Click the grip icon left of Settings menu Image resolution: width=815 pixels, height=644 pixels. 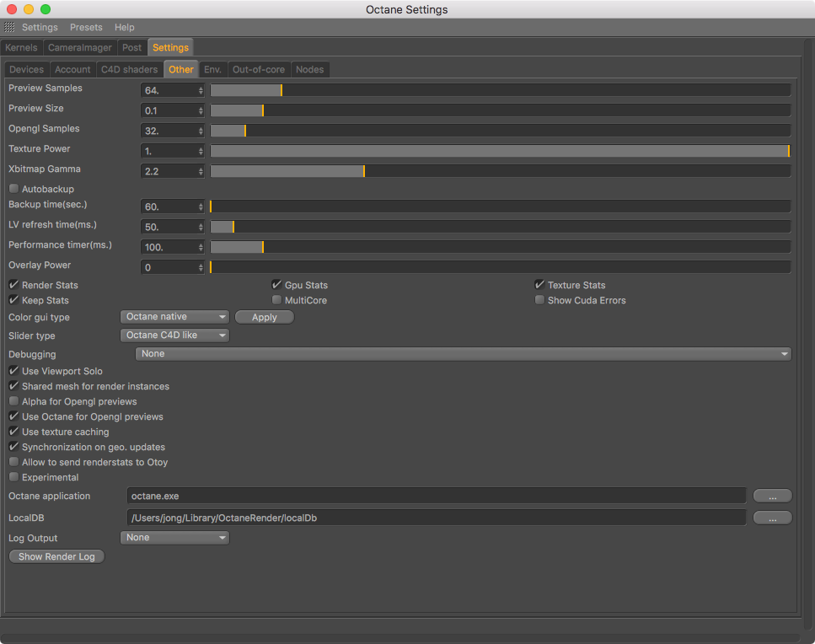[x=9, y=27]
